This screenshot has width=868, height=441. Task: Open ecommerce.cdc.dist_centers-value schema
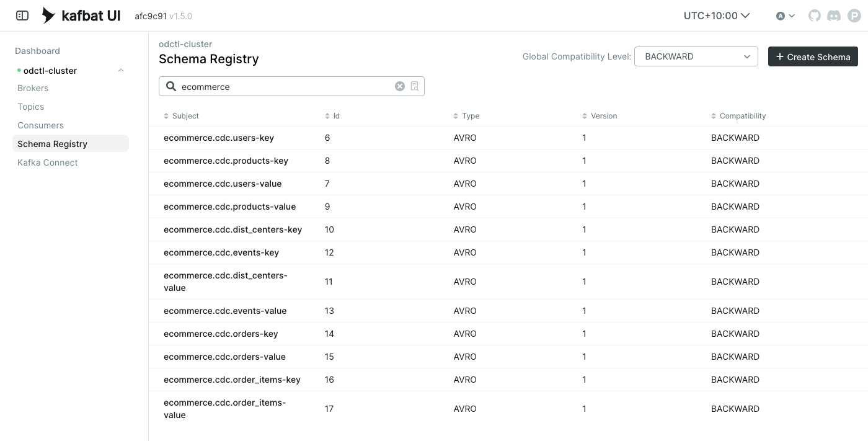[x=226, y=282]
